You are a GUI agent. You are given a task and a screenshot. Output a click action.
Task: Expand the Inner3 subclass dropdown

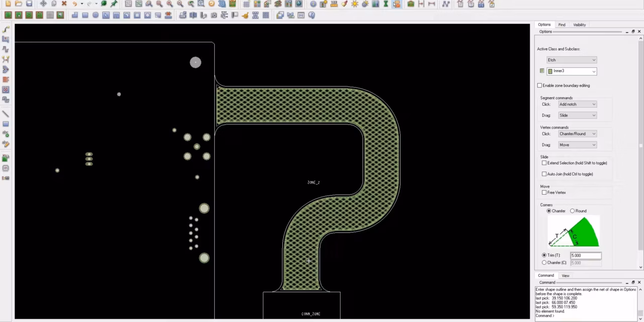[x=594, y=71]
